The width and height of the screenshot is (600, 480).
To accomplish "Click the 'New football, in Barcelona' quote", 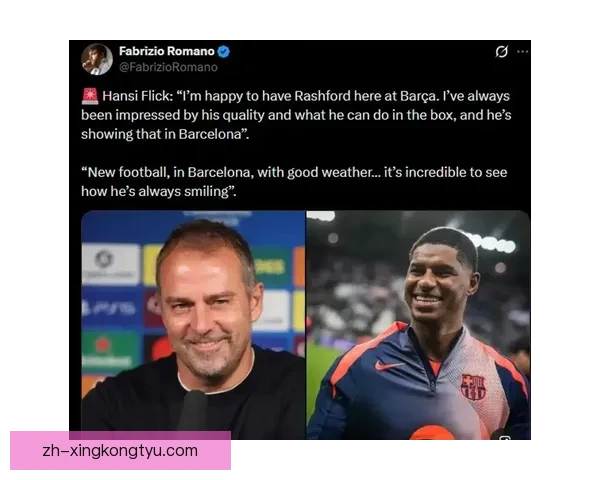I will click(294, 182).
